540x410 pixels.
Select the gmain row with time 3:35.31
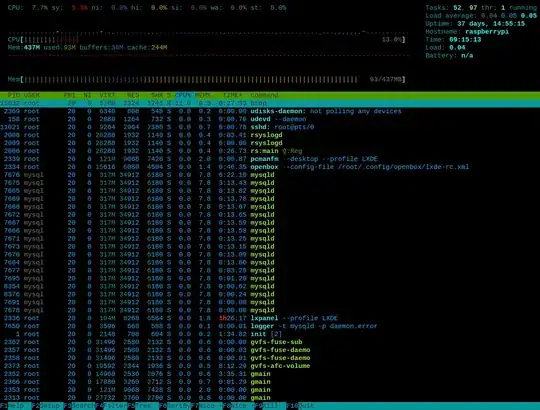click(270, 374)
